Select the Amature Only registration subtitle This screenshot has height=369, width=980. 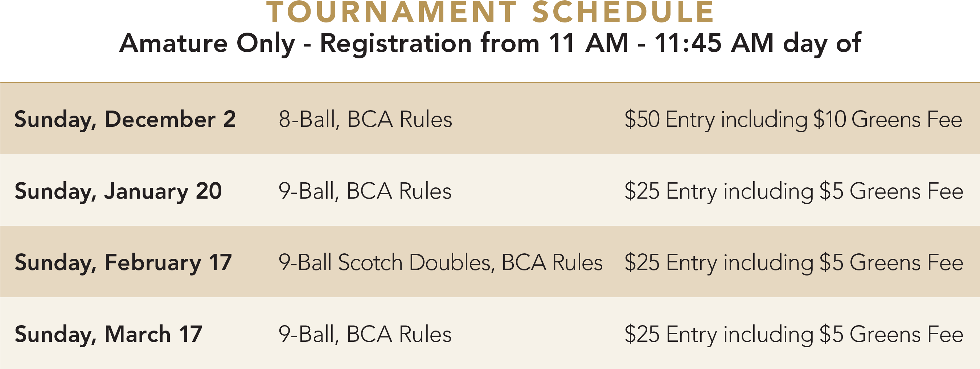coord(490,44)
